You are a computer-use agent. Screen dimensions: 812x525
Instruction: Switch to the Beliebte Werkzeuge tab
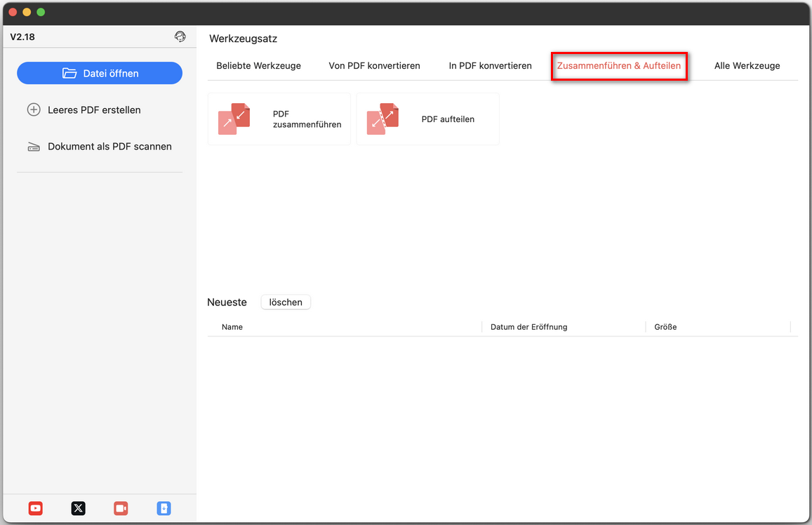[258, 65]
